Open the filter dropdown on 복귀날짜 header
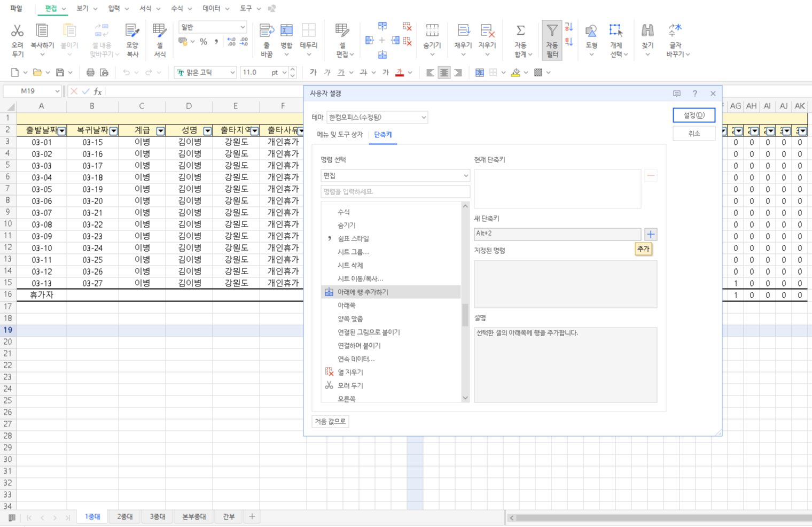 pyautogui.click(x=113, y=130)
